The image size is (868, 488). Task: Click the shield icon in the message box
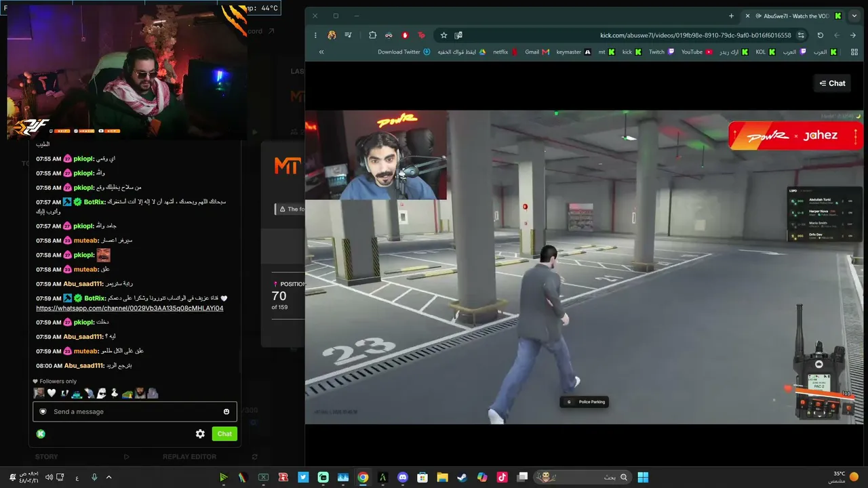(x=43, y=411)
